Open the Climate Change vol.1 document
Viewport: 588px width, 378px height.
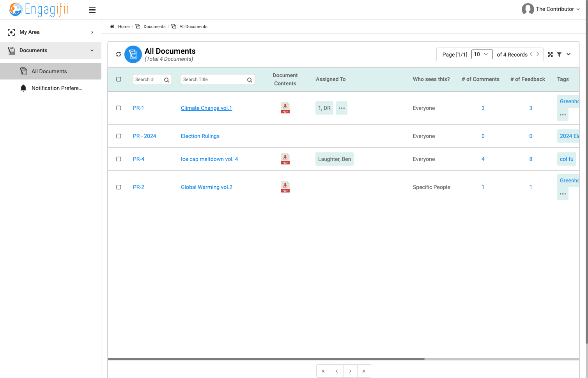206,108
